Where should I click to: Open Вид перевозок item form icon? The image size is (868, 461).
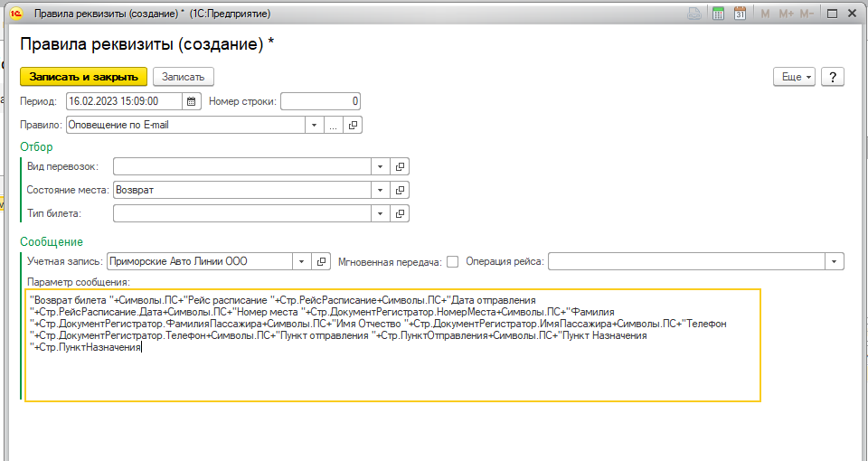click(x=401, y=166)
